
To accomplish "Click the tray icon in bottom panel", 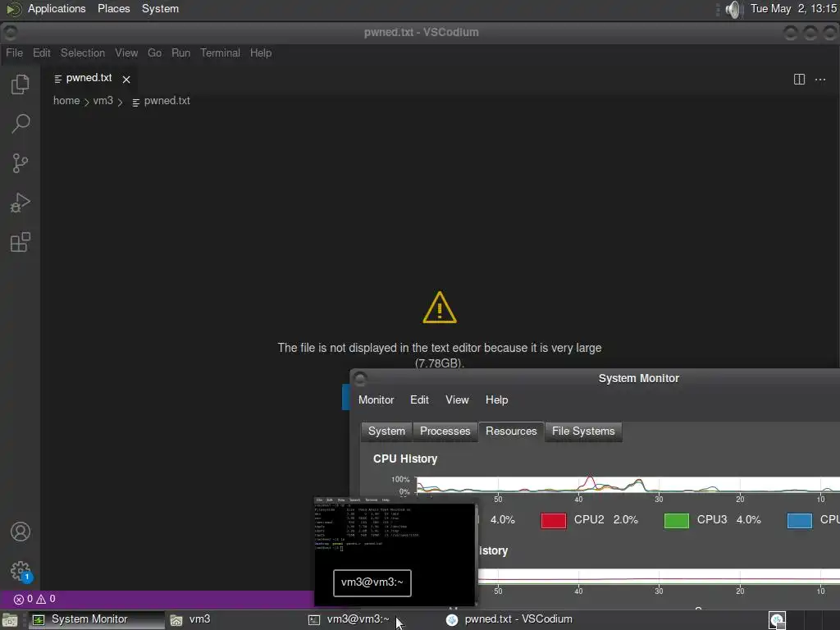I will (x=778, y=620).
